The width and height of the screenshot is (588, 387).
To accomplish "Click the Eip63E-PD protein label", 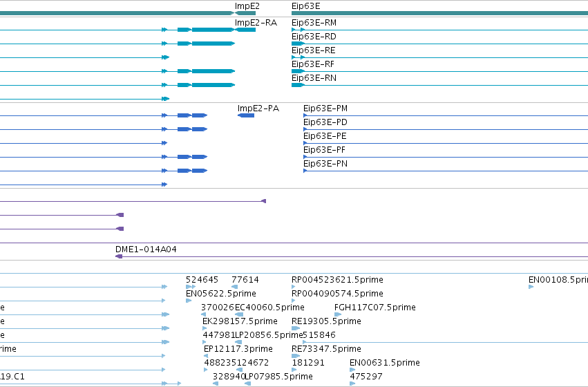I will pos(325,122).
